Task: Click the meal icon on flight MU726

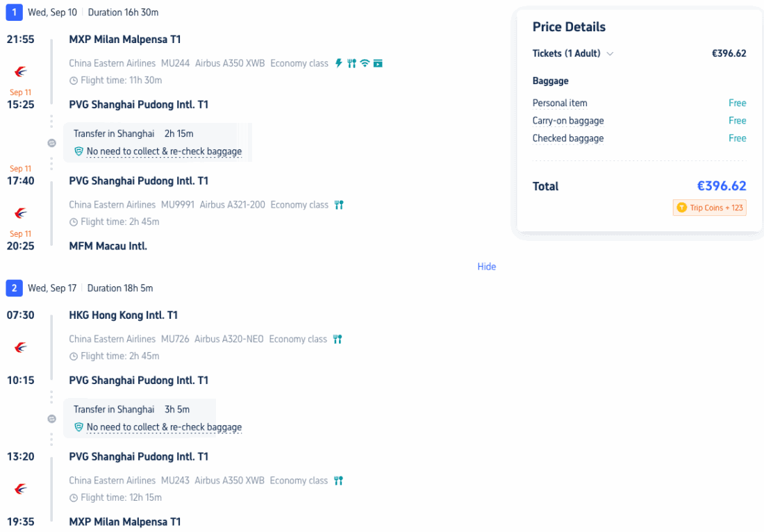Action: pos(338,340)
